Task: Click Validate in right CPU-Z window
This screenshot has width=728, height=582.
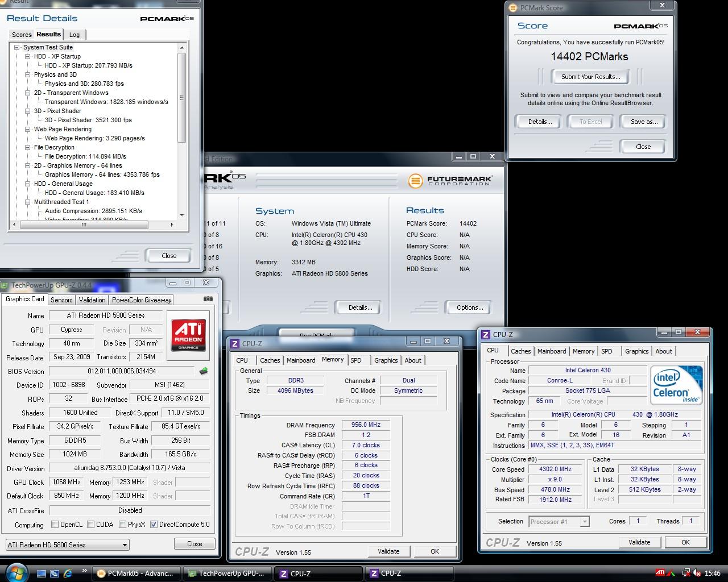Action: pos(639,542)
